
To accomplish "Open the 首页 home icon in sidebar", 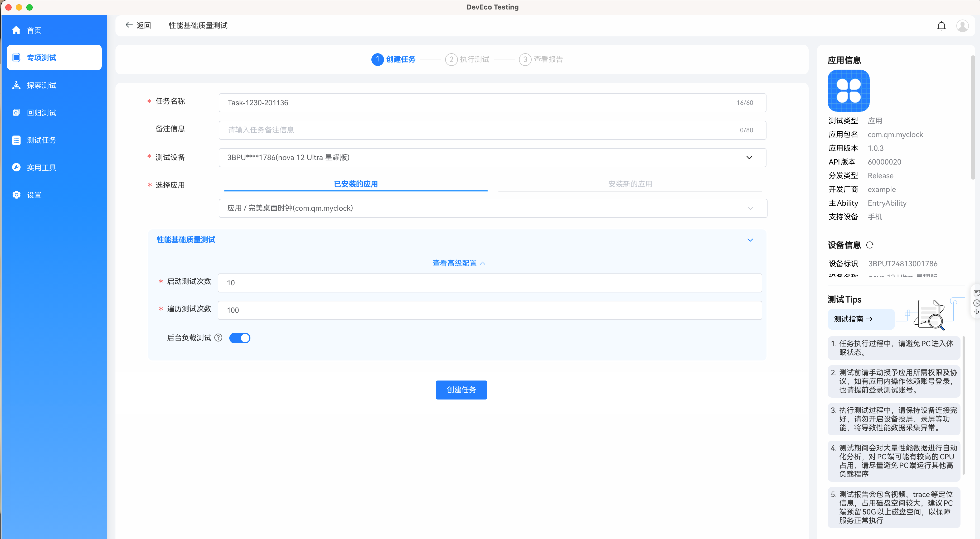I will coord(16,30).
